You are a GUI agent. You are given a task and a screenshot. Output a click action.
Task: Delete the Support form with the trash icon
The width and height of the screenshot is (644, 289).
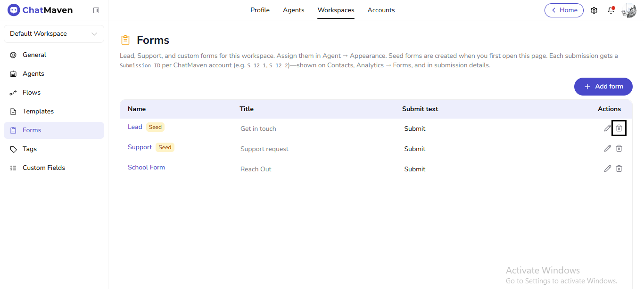click(619, 148)
